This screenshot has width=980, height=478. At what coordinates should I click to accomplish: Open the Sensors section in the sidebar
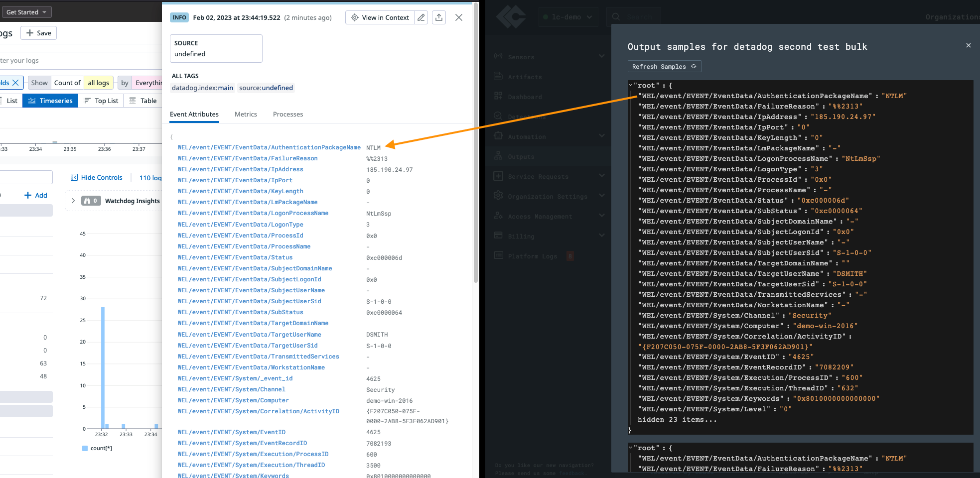point(498,56)
